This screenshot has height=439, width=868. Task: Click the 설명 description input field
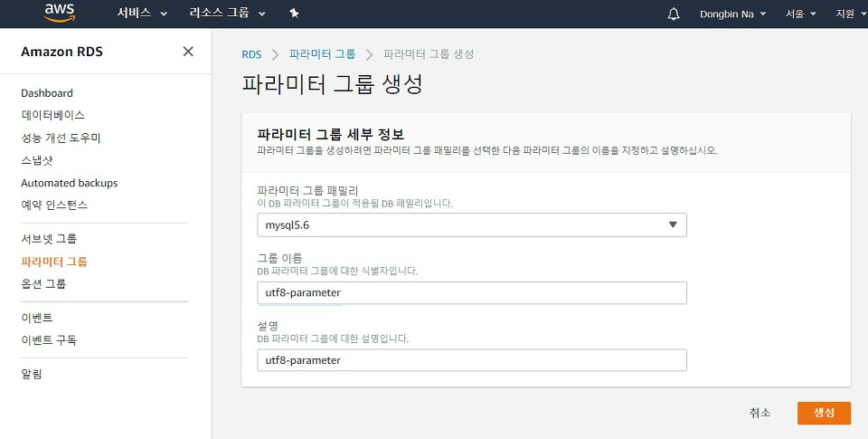471,360
